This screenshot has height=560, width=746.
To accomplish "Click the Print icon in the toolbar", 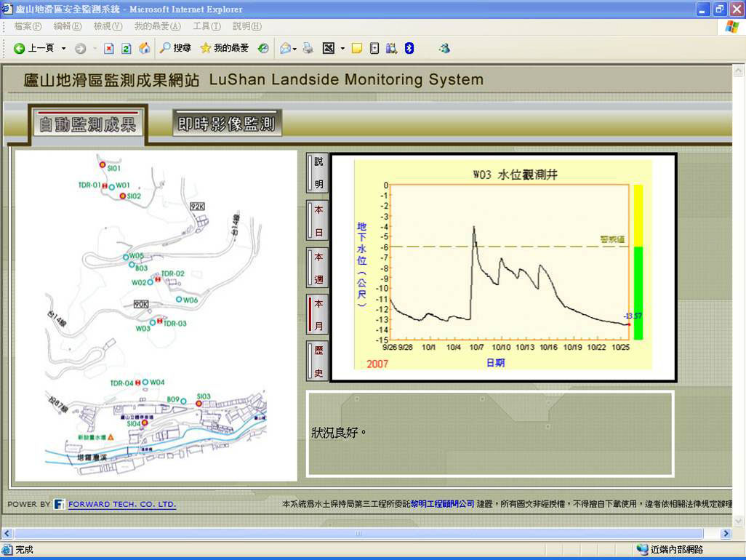I will click(308, 48).
